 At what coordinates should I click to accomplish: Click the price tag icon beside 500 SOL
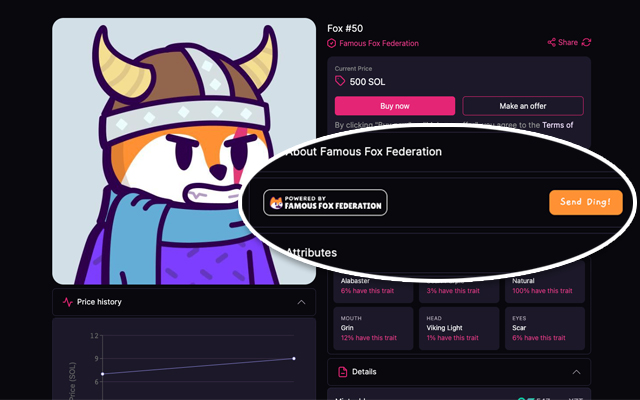341,81
